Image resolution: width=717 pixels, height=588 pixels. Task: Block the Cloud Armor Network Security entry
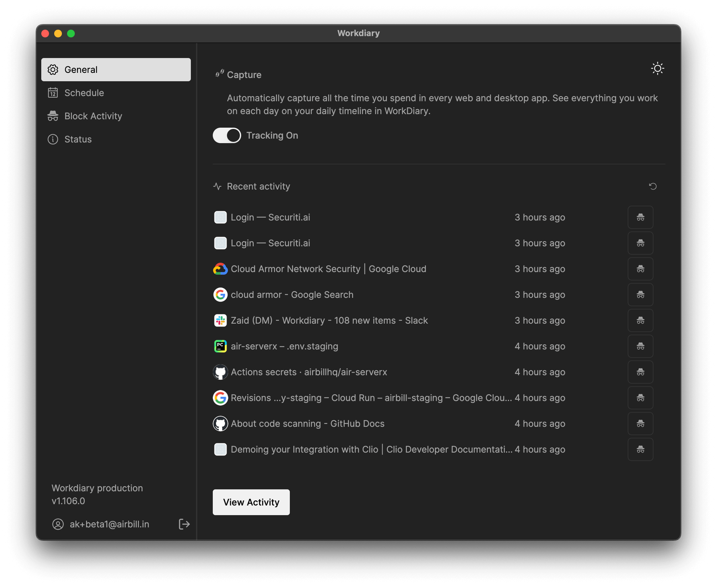point(640,269)
